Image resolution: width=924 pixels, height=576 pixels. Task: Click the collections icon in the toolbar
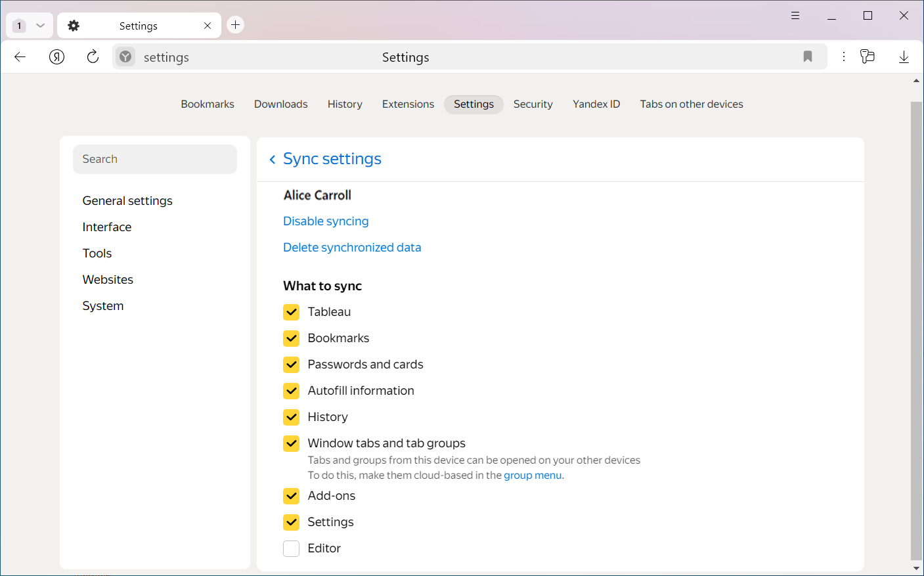click(868, 57)
